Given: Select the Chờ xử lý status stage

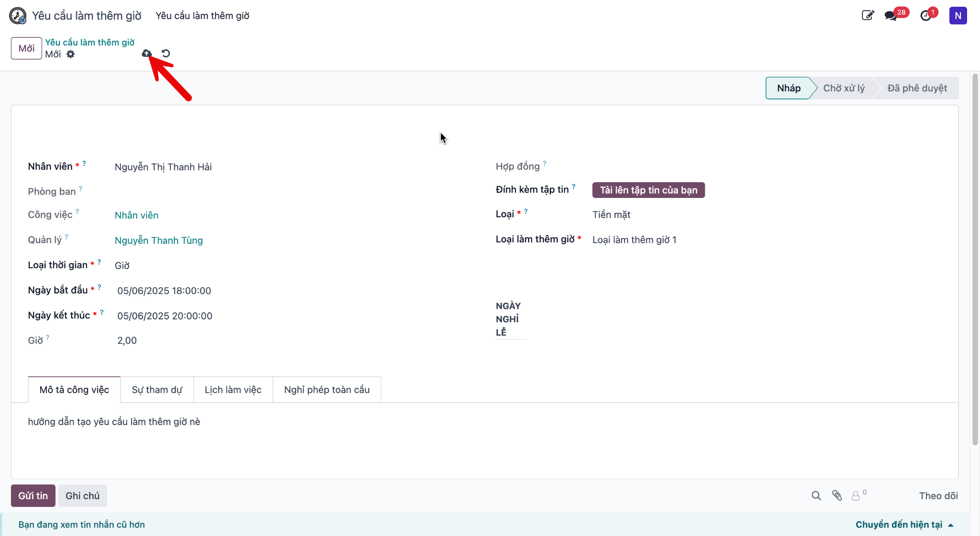Looking at the screenshot, I should click(844, 88).
